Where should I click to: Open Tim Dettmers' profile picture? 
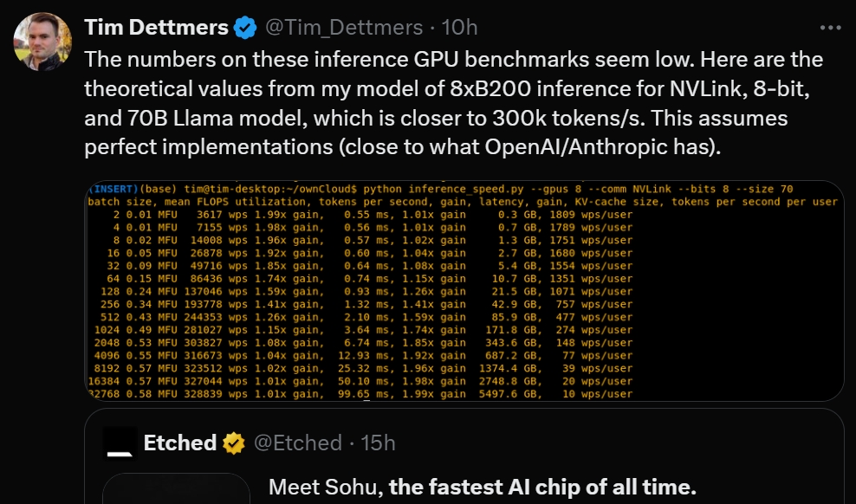point(42,42)
